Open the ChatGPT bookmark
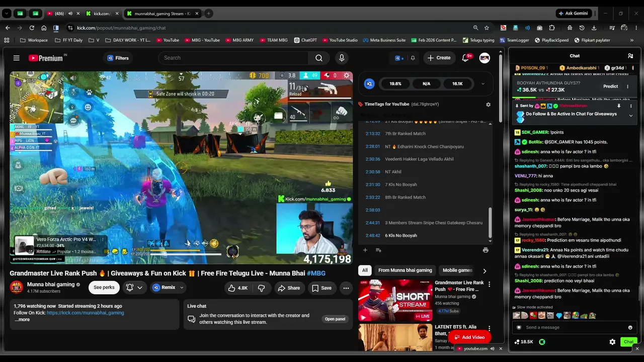The image size is (644, 362). click(x=305, y=40)
